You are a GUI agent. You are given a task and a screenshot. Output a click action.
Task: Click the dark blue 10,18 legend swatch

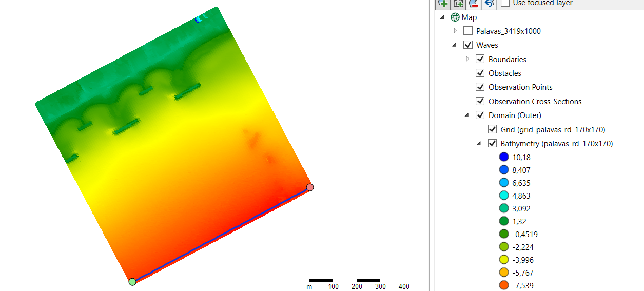click(x=504, y=158)
